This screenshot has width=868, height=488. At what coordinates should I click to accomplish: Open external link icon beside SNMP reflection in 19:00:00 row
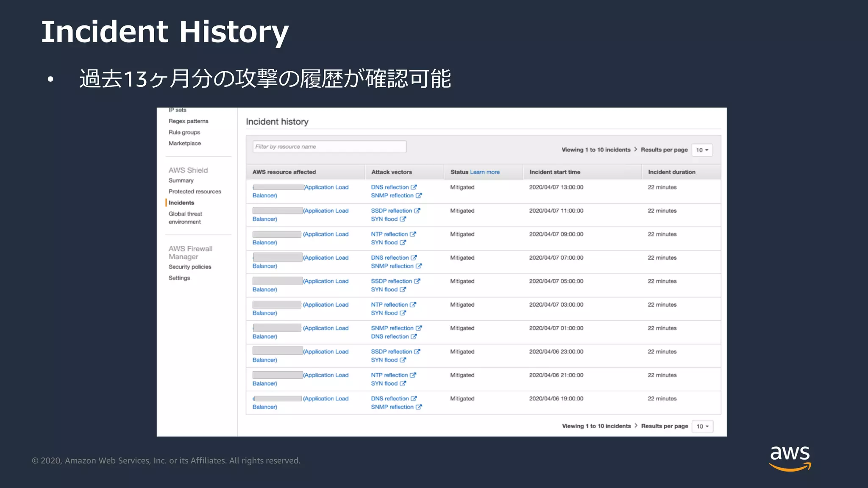point(419,407)
